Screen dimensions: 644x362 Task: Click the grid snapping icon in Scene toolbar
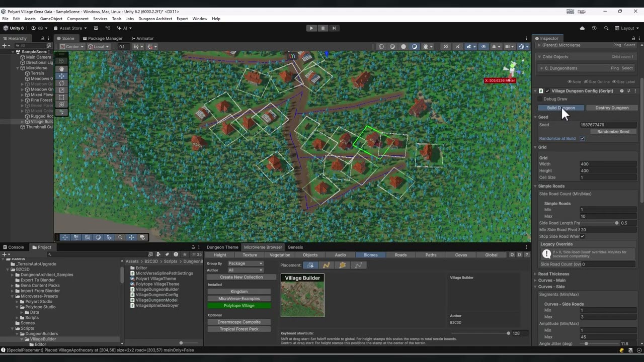tap(136, 47)
